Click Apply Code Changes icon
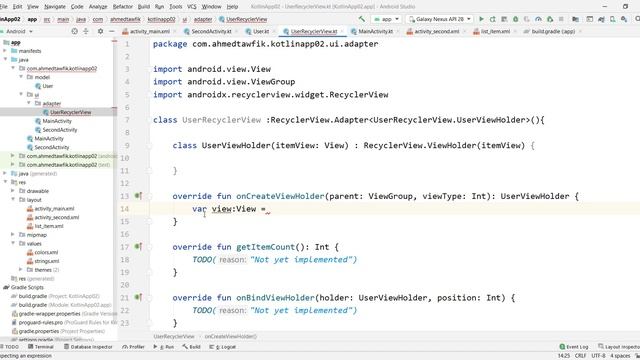This screenshot has width=640, height=360. tap(504, 19)
